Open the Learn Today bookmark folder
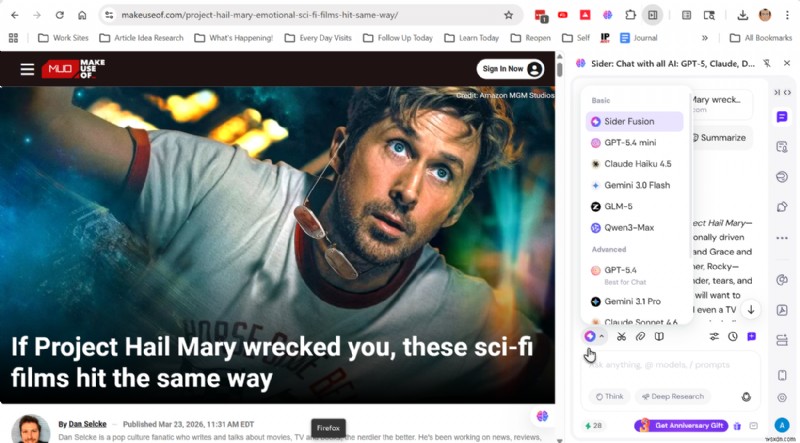Screen dimensions: 800x443 (x=471, y=38)
